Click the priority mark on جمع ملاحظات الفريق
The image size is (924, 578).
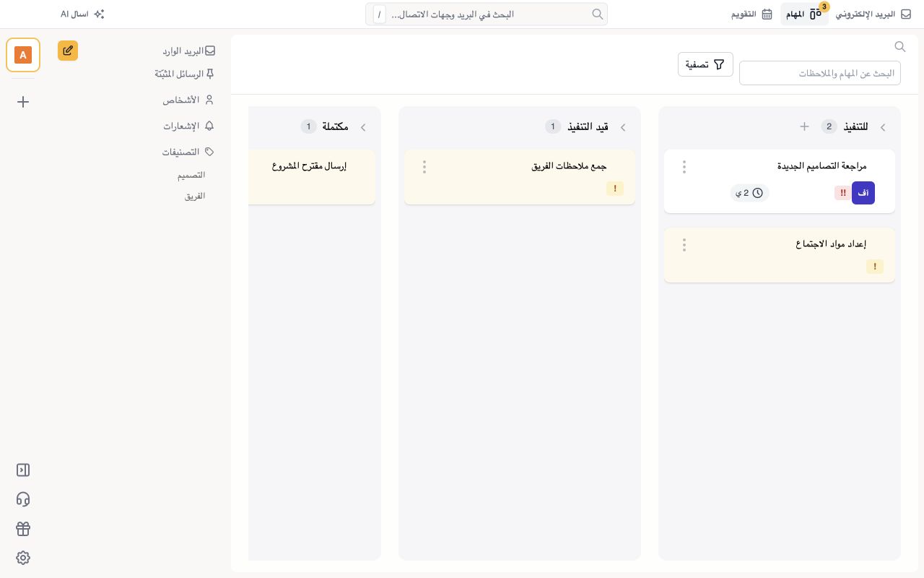pos(615,189)
